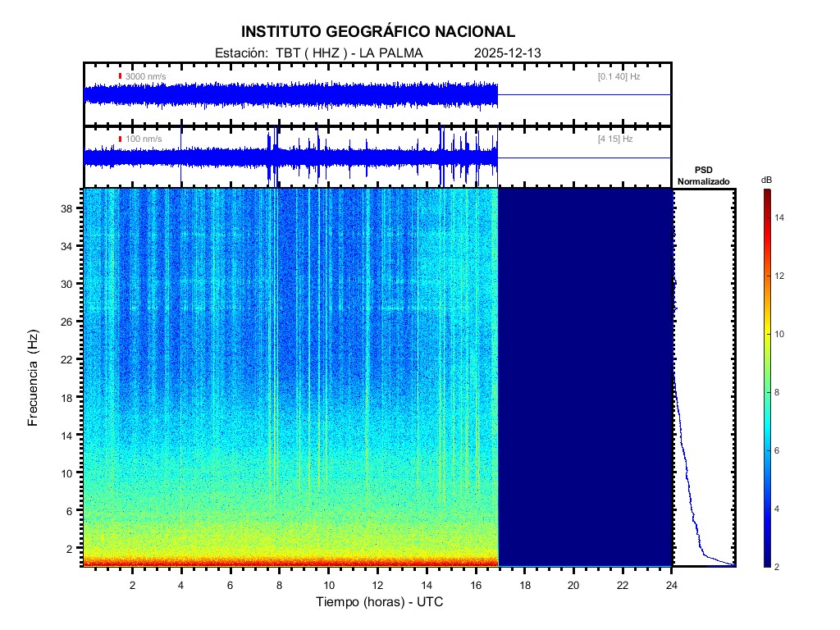
Task: Click the red 100 nm/s scale marker
Action: point(120,139)
